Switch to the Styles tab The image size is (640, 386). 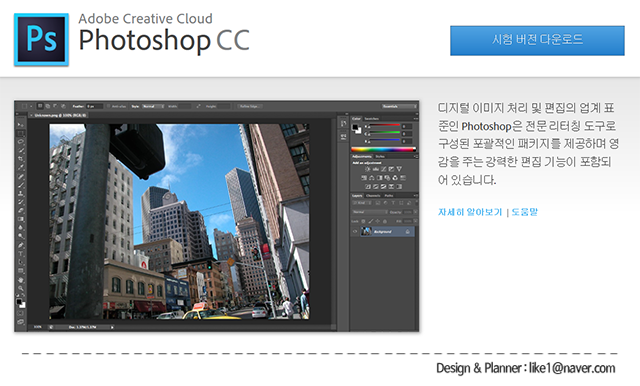point(380,157)
